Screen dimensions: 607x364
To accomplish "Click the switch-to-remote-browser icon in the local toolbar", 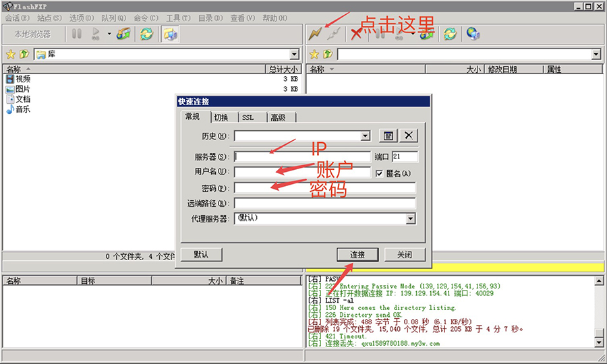I will tap(170, 34).
